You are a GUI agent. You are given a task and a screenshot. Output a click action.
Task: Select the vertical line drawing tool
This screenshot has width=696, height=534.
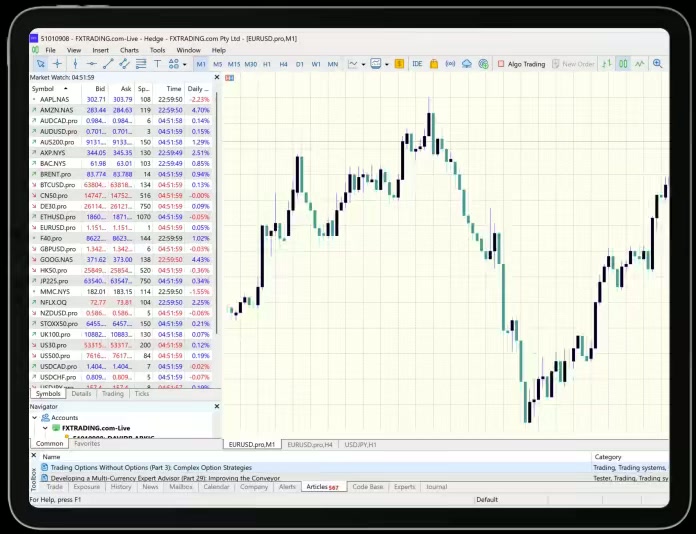point(75,64)
